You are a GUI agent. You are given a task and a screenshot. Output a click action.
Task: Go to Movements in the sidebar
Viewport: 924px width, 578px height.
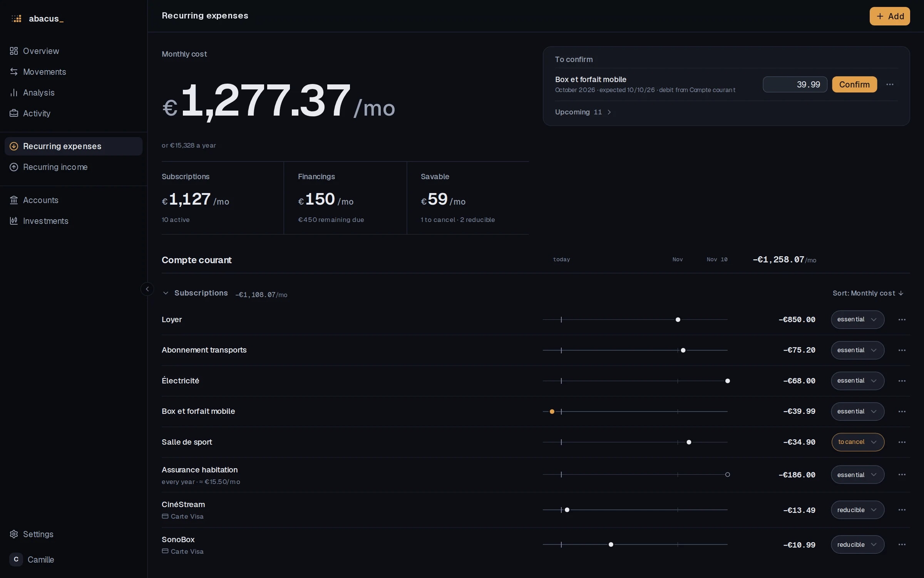click(74, 72)
